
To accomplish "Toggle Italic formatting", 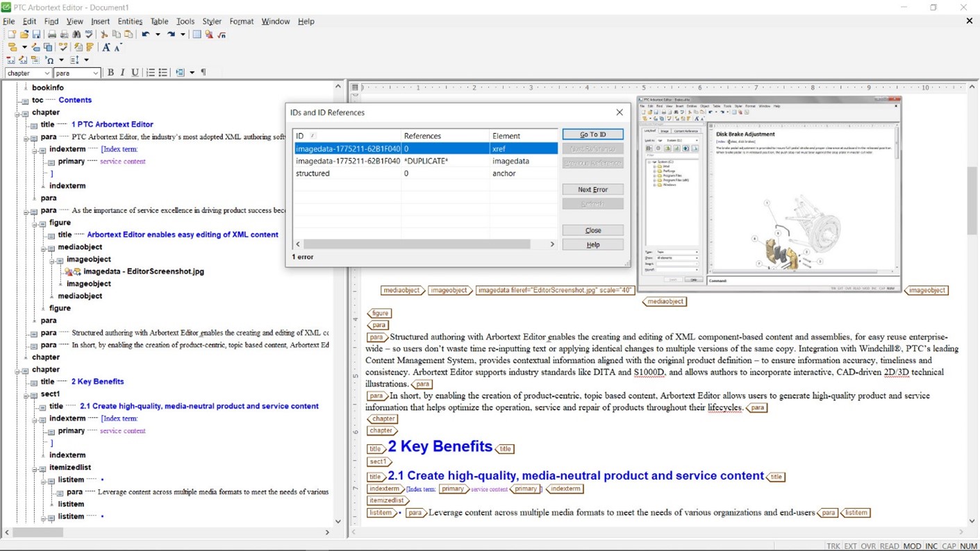I will click(123, 72).
